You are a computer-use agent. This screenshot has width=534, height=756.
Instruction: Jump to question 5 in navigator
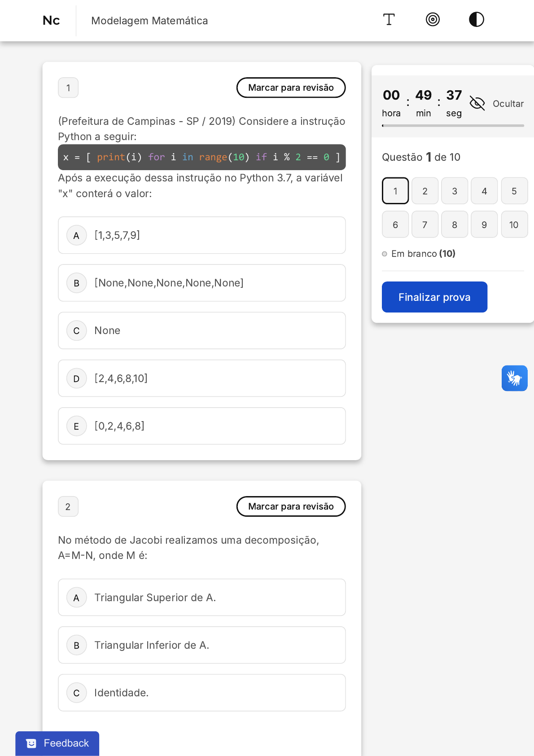[x=514, y=191]
